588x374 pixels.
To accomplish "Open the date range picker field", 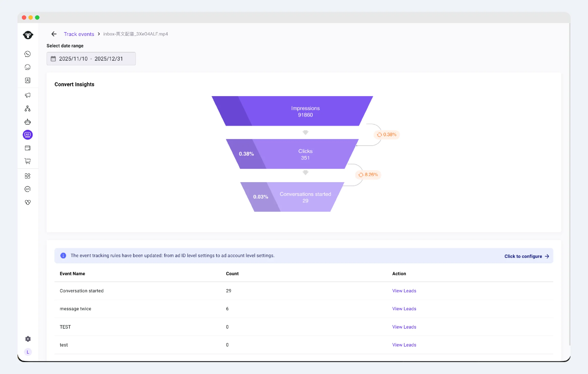I will (91, 59).
